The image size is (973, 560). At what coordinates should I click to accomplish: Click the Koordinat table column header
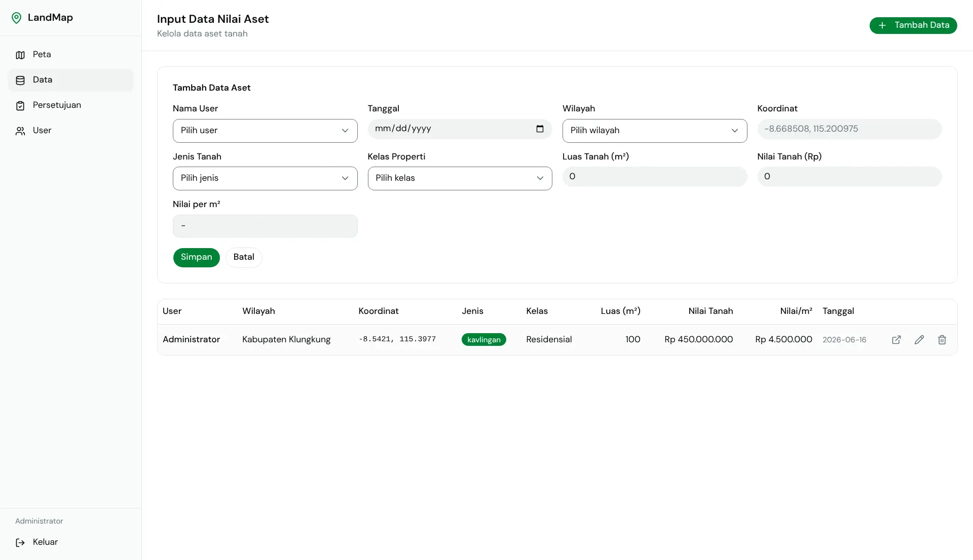pos(379,311)
